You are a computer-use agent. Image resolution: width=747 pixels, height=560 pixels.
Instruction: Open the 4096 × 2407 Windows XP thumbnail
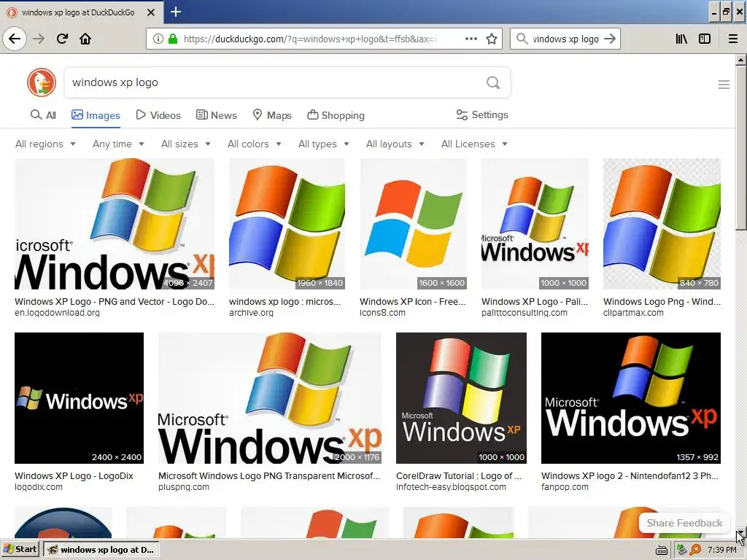115,224
